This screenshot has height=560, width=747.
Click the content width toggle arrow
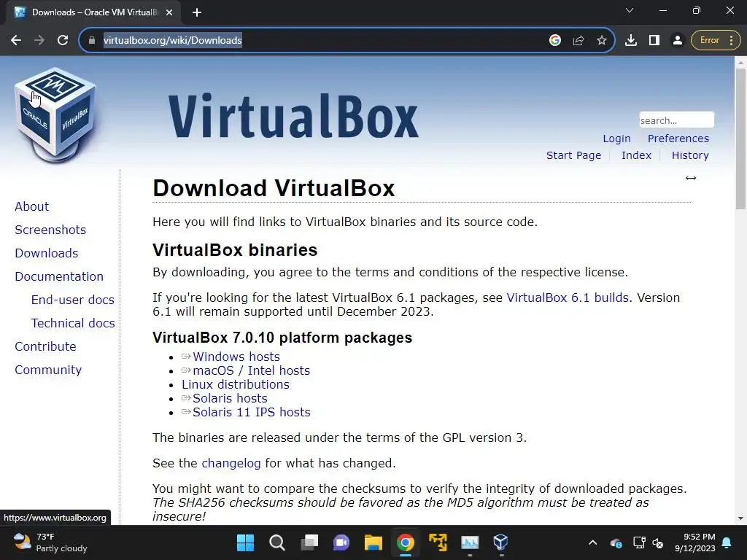click(x=691, y=178)
